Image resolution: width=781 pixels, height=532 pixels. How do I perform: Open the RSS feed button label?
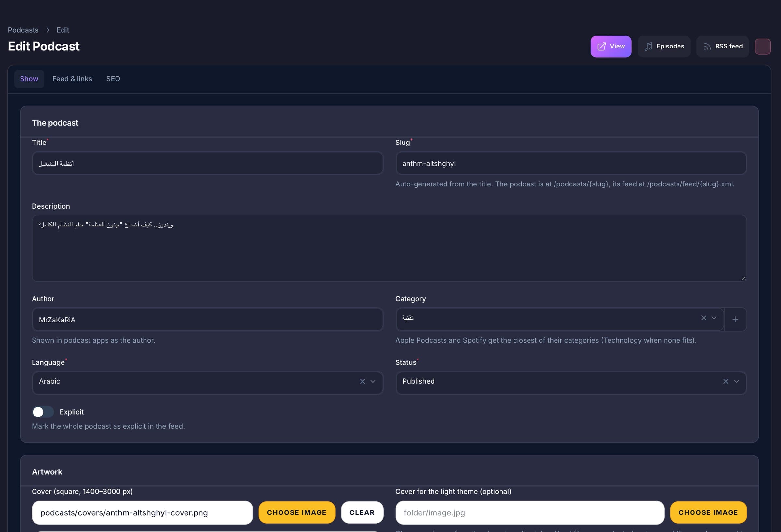(729, 46)
